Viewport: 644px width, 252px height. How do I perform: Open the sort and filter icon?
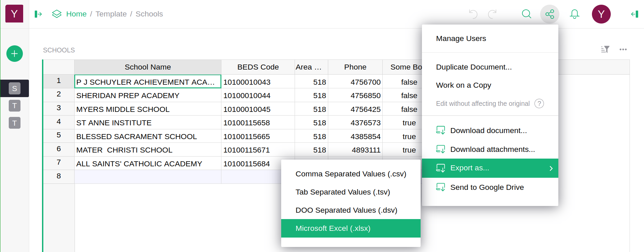605,49
